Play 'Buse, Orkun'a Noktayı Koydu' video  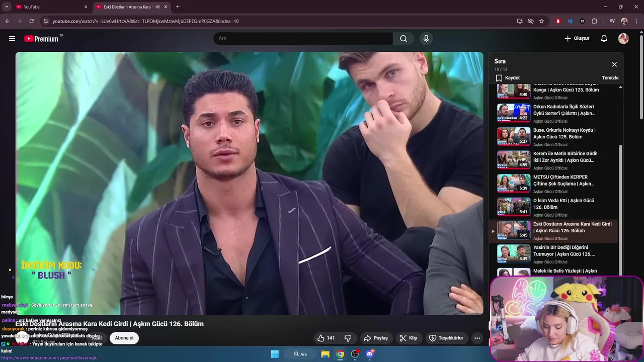pyautogui.click(x=553, y=137)
